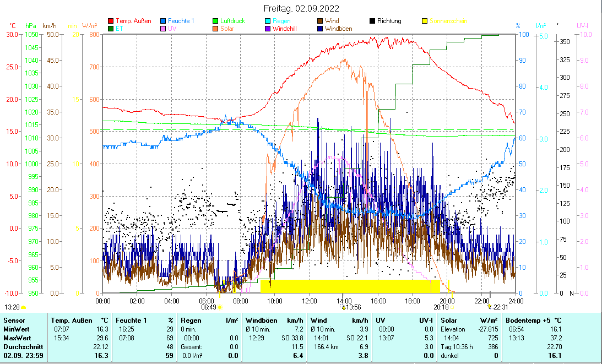Click the blue Feuchte 1 legend square
This screenshot has width=602, height=364.
pos(164,21)
